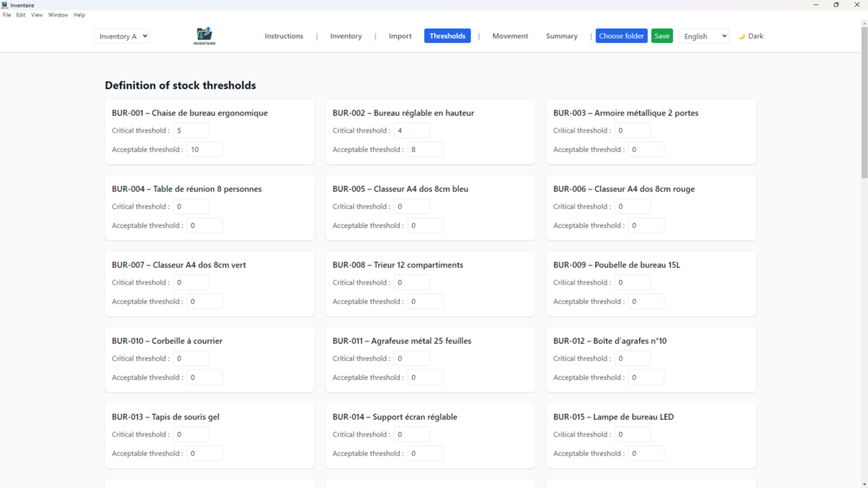The height and width of the screenshot is (488, 868).
Task: Edit BUR-002 acceptable threshold field
Action: click(425, 149)
